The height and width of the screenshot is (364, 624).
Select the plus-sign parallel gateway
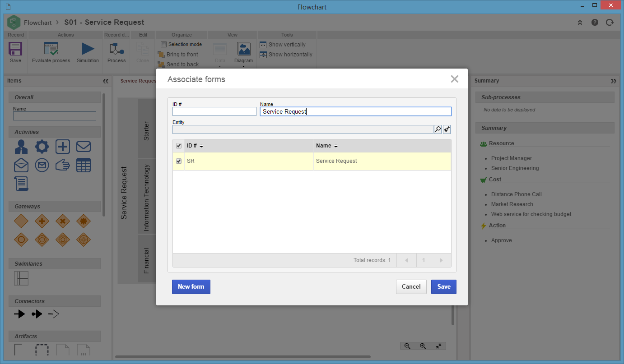pos(42,221)
